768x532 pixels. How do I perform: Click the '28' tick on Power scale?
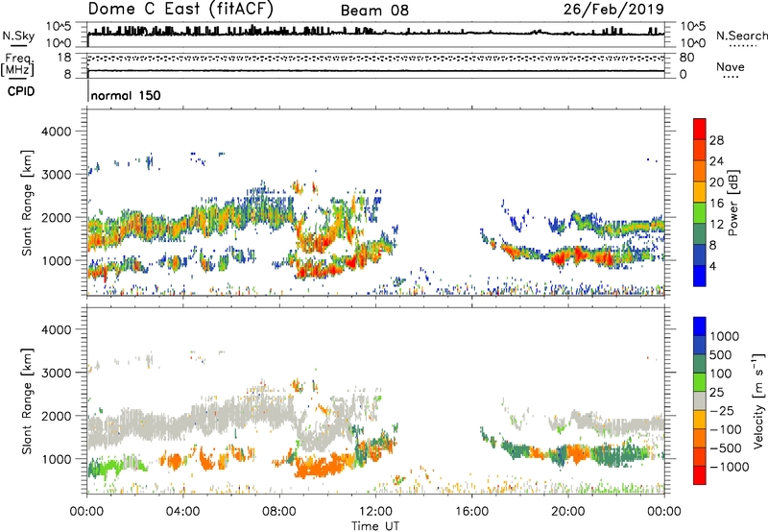pos(716,140)
